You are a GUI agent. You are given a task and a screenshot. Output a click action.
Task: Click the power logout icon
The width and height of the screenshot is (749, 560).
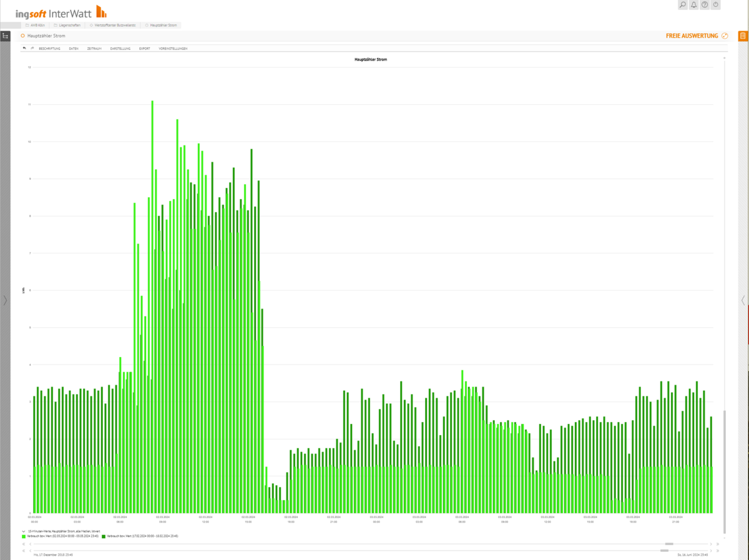716,5
